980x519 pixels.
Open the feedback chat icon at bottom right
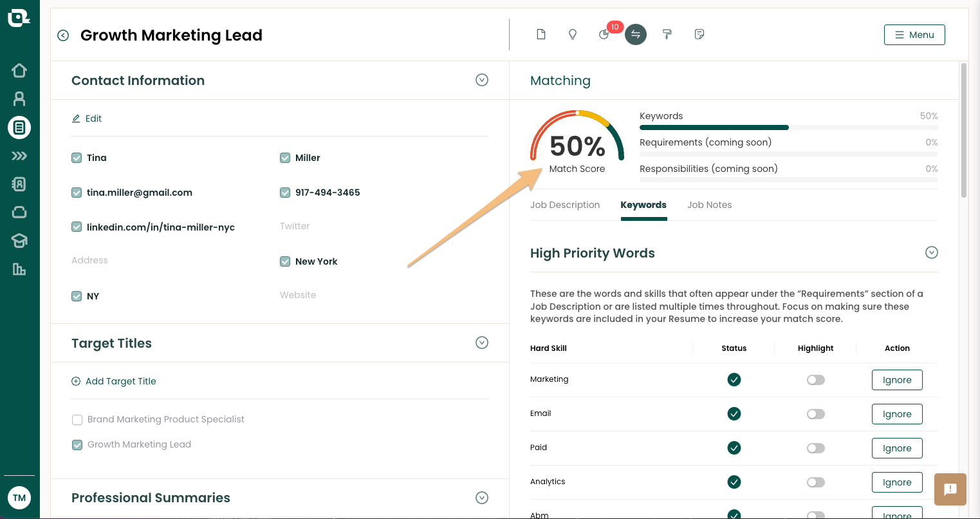(950, 489)
